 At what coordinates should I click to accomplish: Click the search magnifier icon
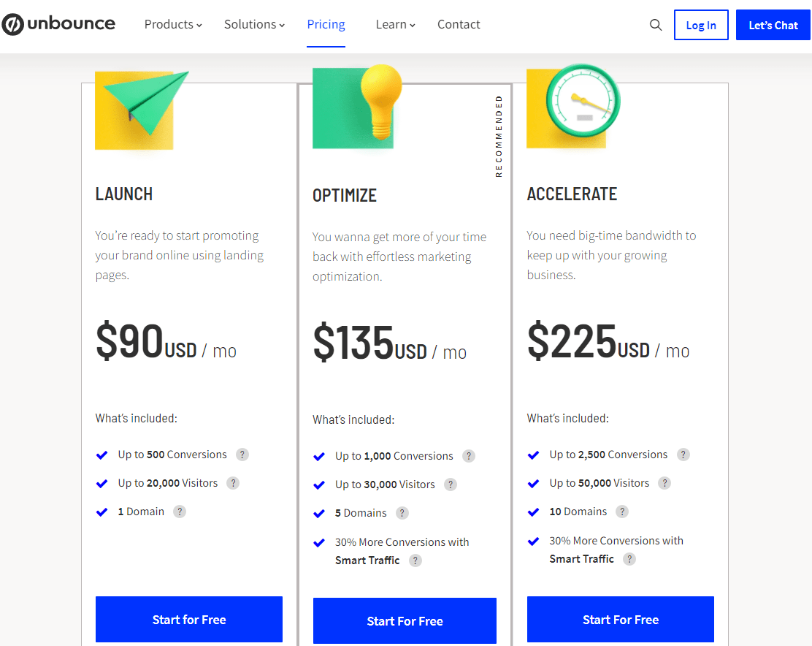(656, 25)
